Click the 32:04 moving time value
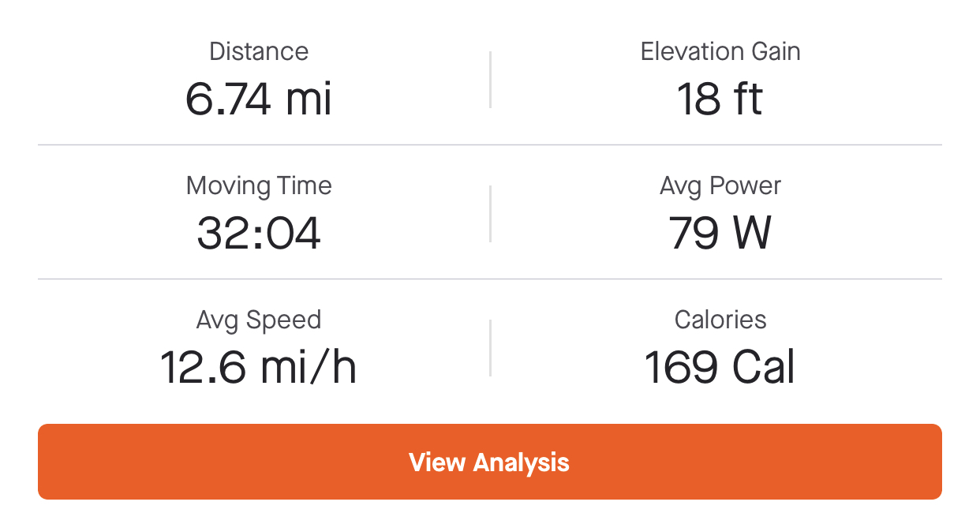The image size is (980, 513). coord(259,234)
